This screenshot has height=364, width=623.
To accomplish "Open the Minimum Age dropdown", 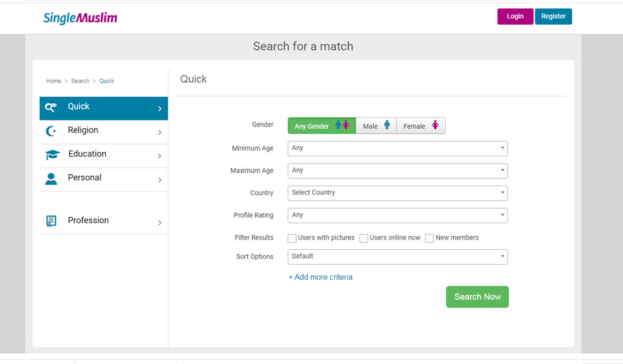I will click(397, 149).
